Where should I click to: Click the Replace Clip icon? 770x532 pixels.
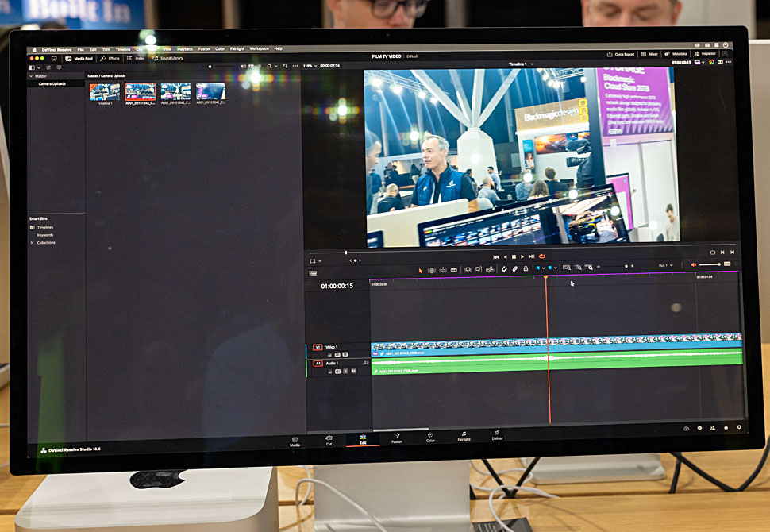coord(490,269)
